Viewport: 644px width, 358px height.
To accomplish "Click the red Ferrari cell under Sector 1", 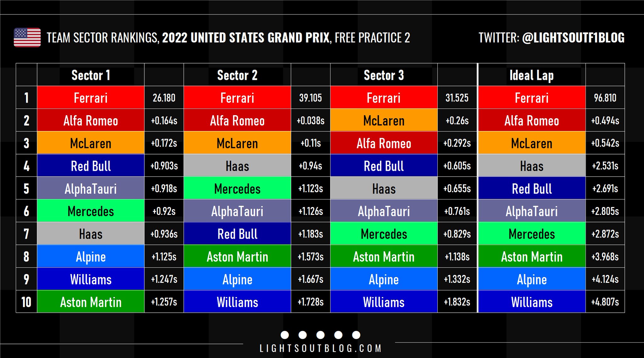I will [91, 98].
